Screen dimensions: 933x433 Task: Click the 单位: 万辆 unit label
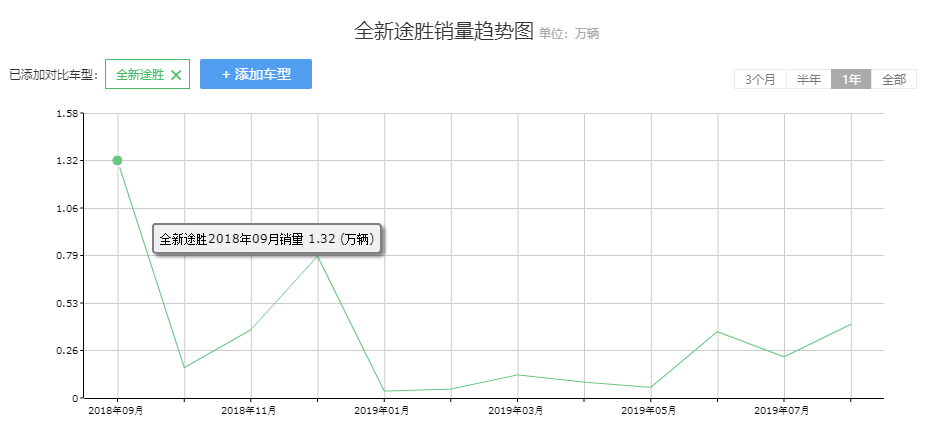click(569, 34)
